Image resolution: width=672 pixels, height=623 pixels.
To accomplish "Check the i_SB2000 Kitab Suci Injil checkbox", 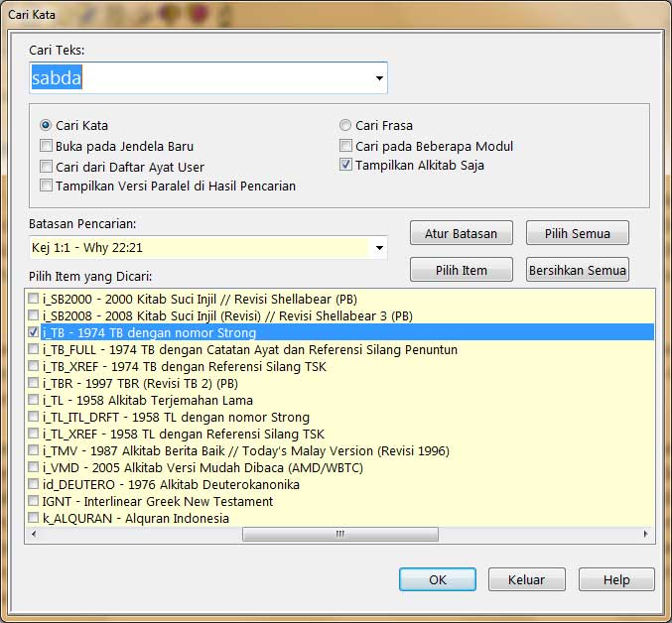I will [33, 298].
